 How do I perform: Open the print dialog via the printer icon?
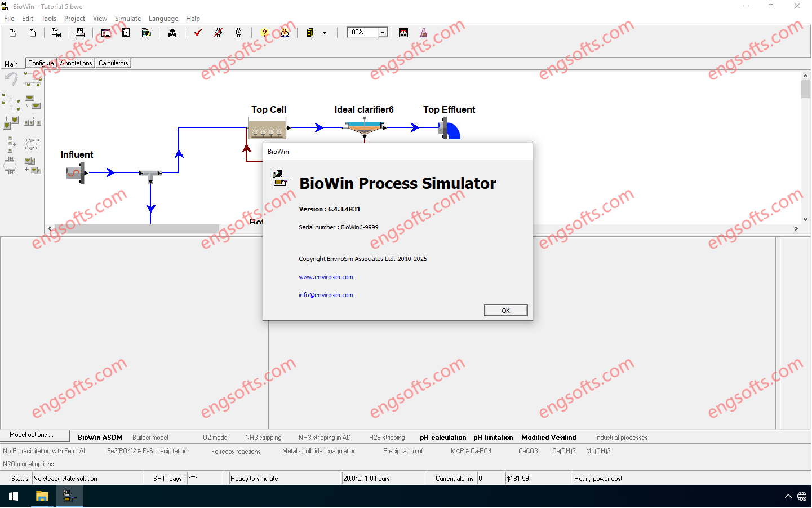tap(80, 33)
